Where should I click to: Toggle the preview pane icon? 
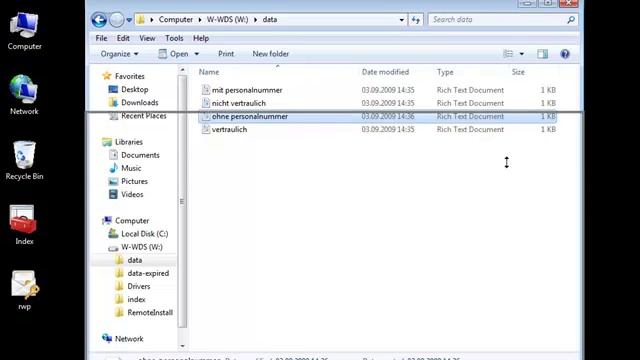pyautogui.click(x=542, y=54)
